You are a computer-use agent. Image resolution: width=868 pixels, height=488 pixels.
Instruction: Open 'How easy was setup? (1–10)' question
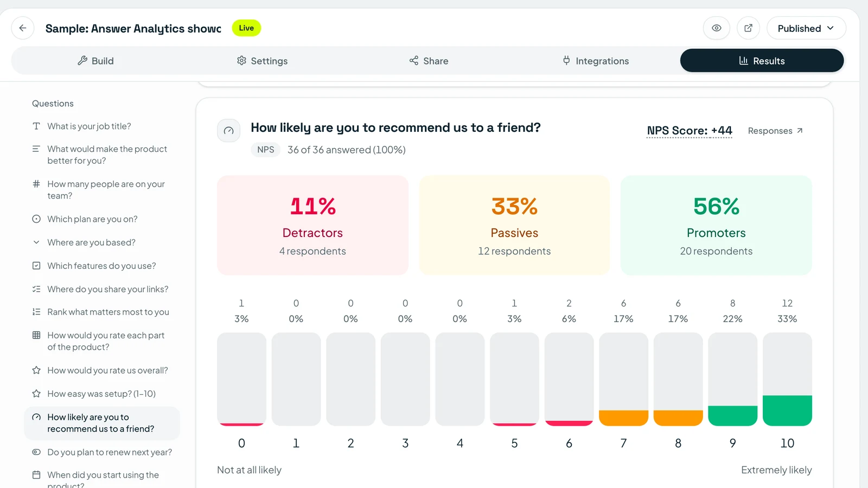pyautogui.click(x=101, y=394)
